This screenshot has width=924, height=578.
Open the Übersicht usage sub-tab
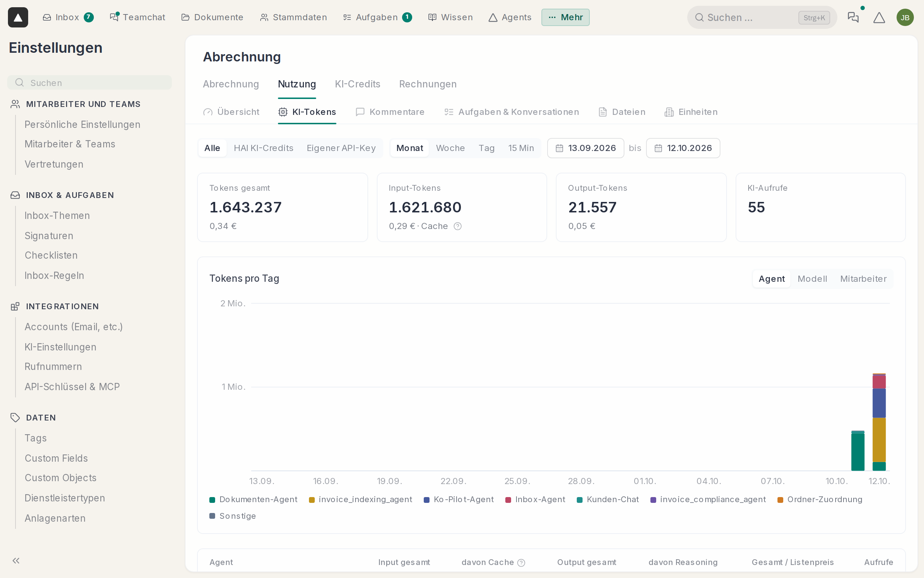point(231,112)
